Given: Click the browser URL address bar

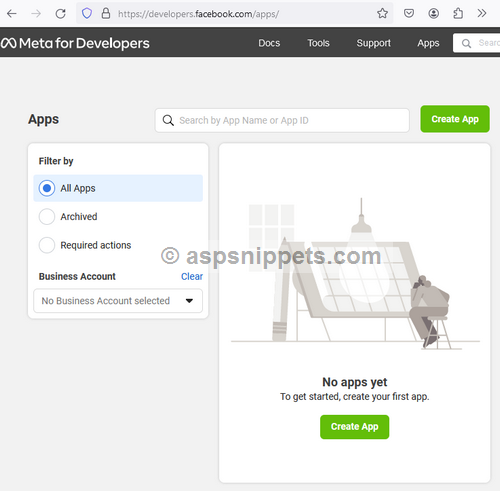Looking at the screenshot, I should pos(234,14).
